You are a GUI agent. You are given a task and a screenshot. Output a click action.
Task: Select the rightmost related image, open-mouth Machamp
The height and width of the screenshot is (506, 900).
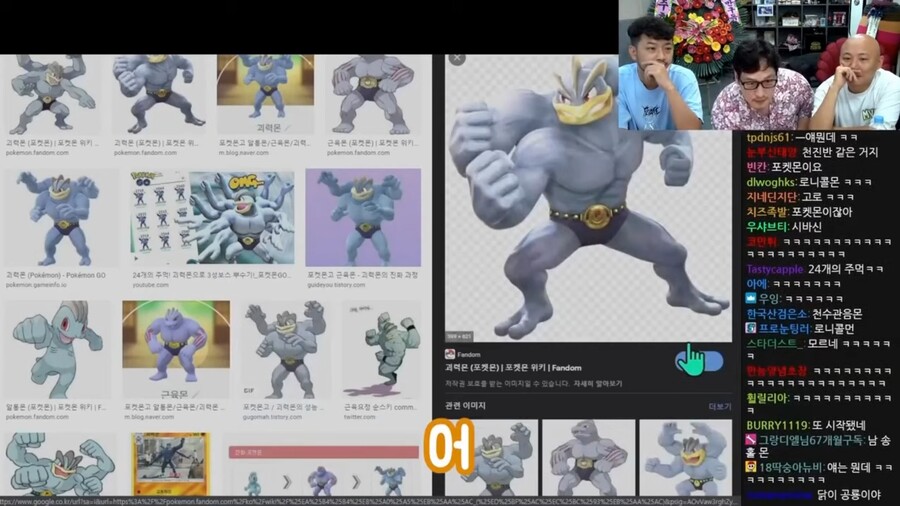(685, 458)
